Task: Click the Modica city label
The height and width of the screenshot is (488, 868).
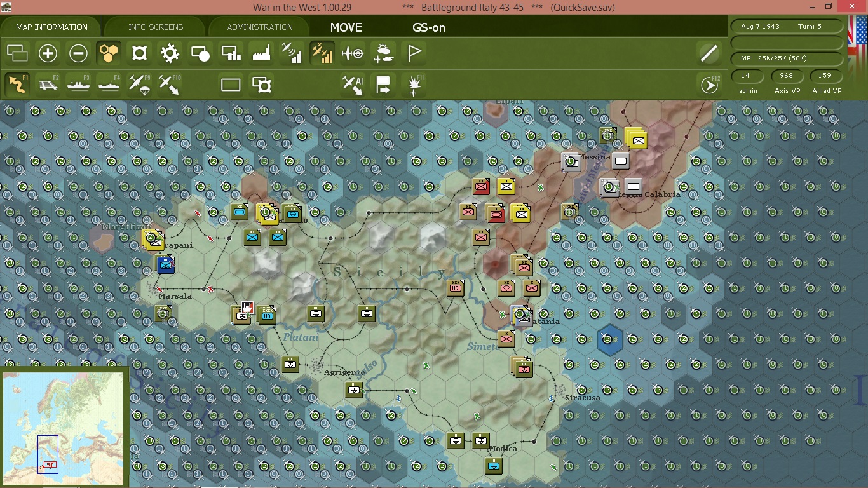Action: (503, 449)
